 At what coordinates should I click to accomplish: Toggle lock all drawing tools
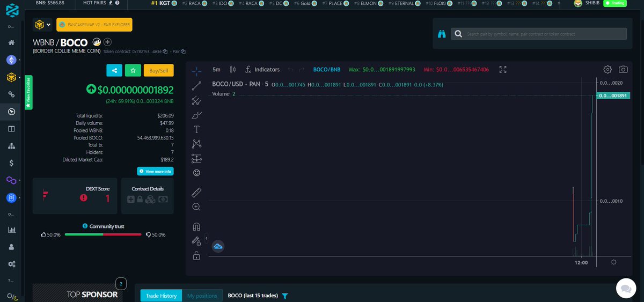pyautogui.click(x=196, y=256)
